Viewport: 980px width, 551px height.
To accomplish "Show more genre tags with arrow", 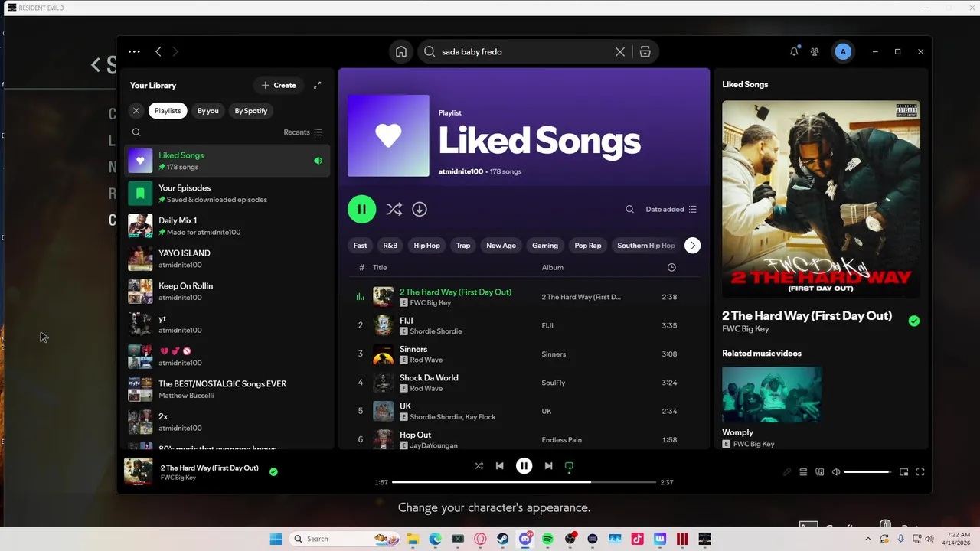I will pyautogui.click(x=692, y=246).
